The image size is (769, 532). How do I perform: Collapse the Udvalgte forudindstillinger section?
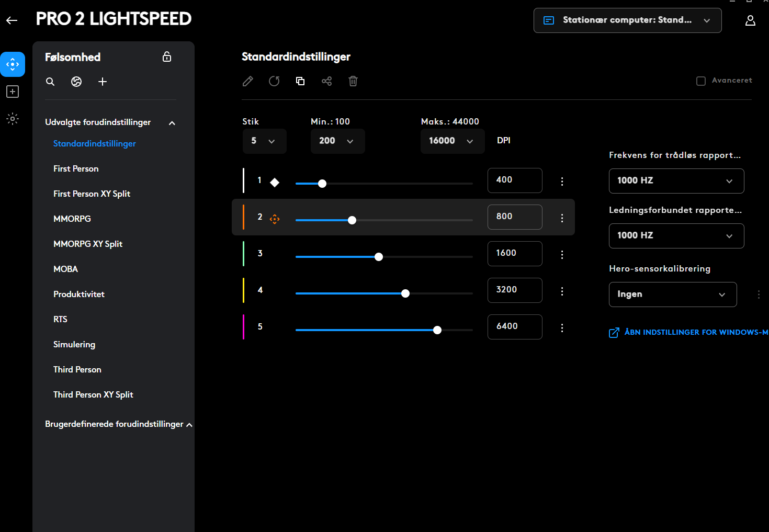click(172, 123)
